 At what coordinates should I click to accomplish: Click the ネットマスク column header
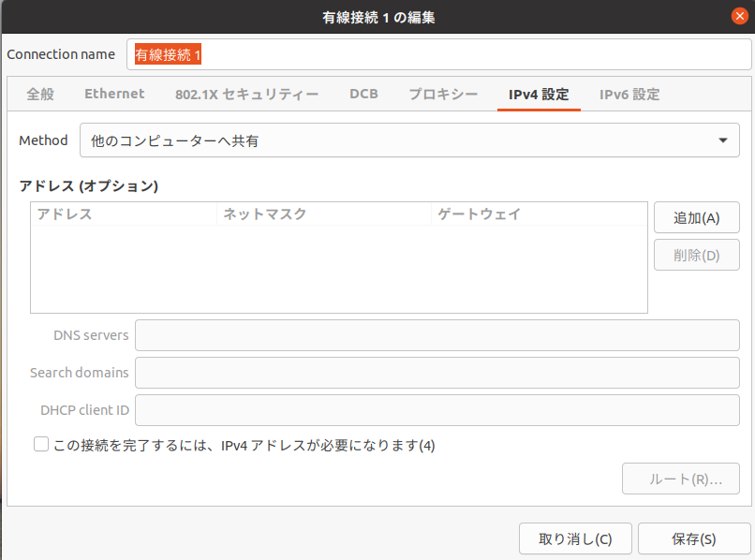click(324, 214)
